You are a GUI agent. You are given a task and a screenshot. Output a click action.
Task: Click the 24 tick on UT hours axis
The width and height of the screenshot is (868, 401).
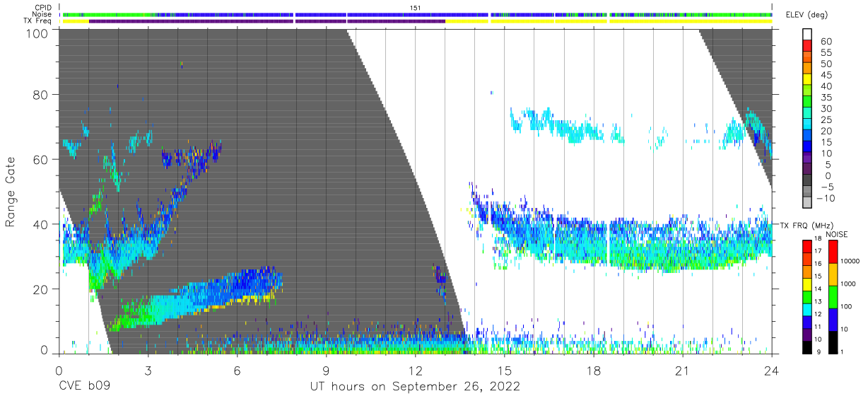click(771, 371)
